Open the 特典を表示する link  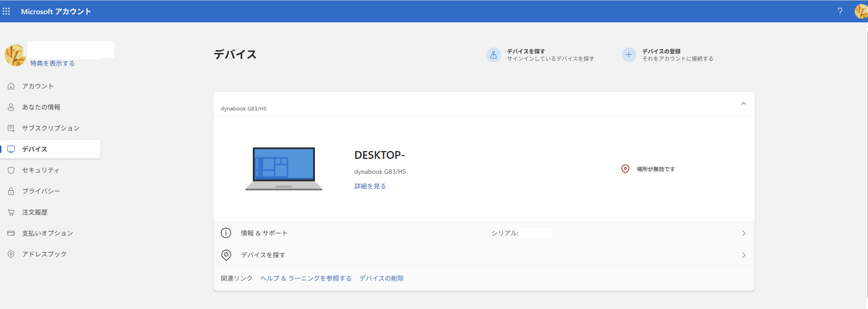pos(53,63)
